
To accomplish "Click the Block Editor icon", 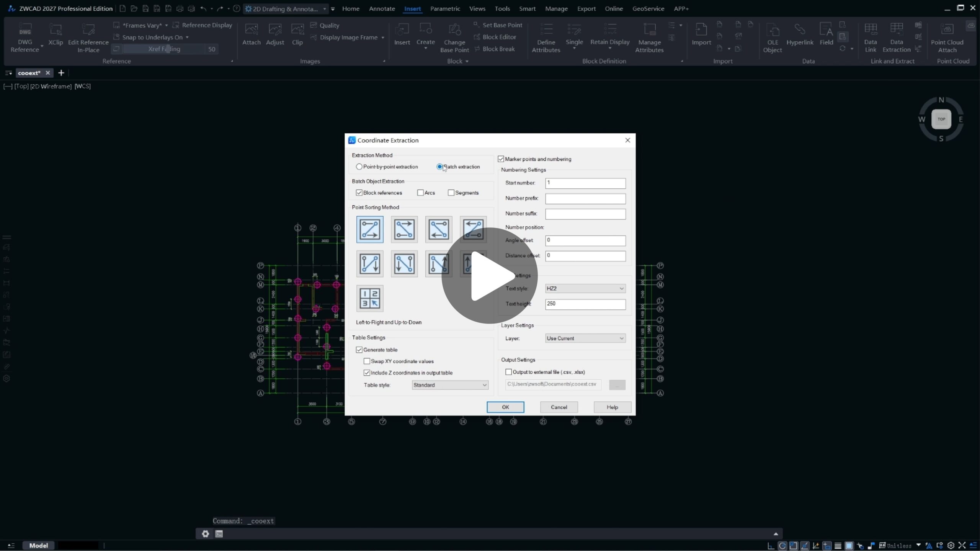I will pyautogui.click(x=477, y=37).
